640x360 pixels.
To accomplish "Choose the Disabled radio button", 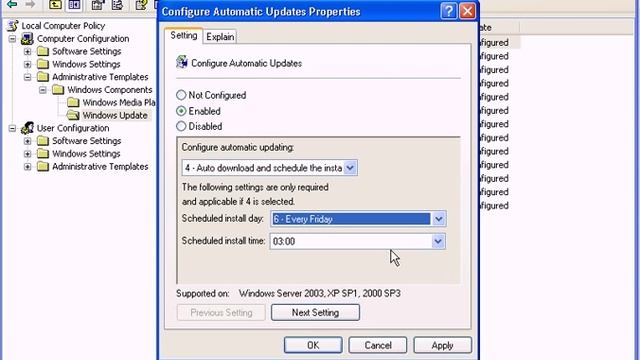I will point(181,127).
